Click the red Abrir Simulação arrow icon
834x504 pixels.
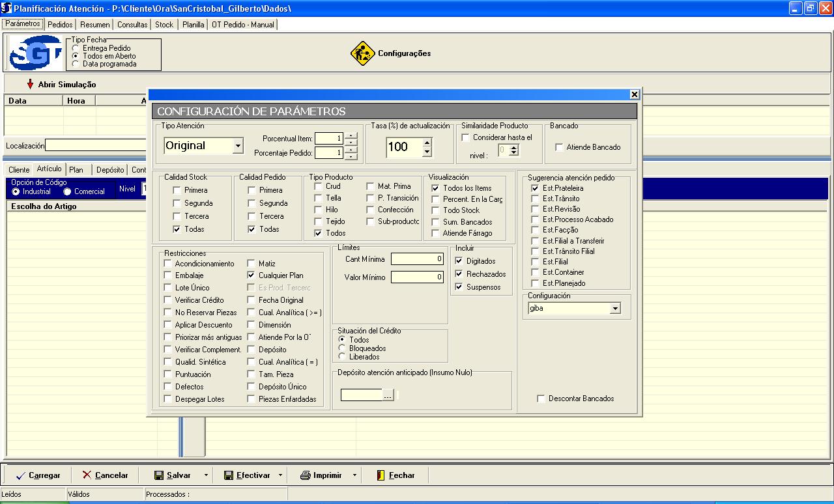pos(30,84)
